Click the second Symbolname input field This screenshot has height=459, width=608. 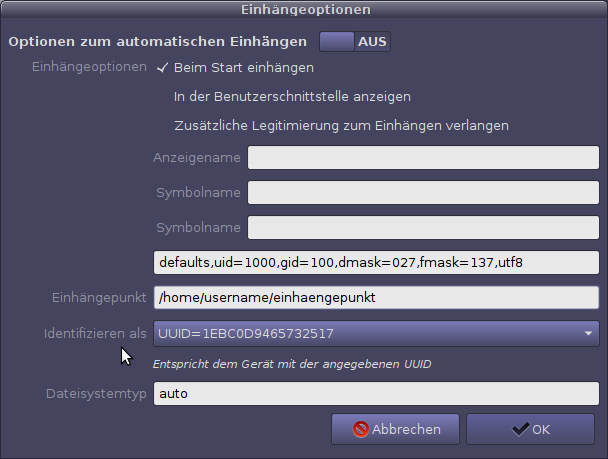pyautogui.click(x=423, y=228)
